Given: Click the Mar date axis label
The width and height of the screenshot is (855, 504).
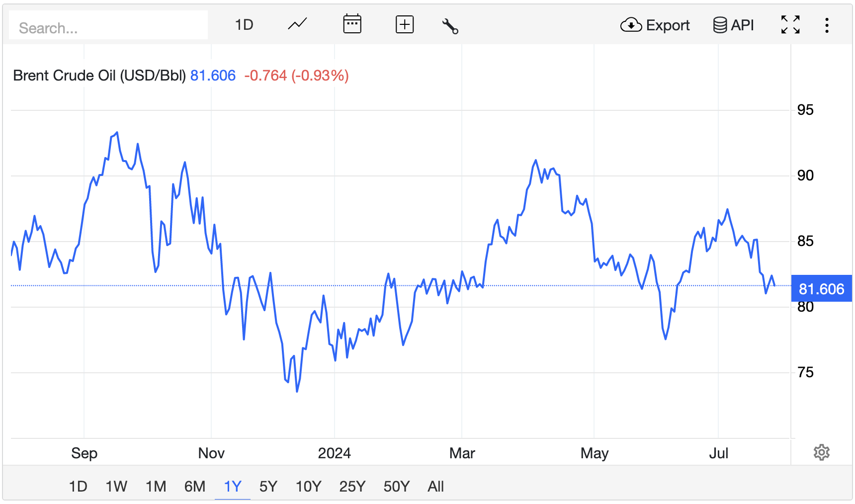Looking at the screenshot, I should [462, 453].
